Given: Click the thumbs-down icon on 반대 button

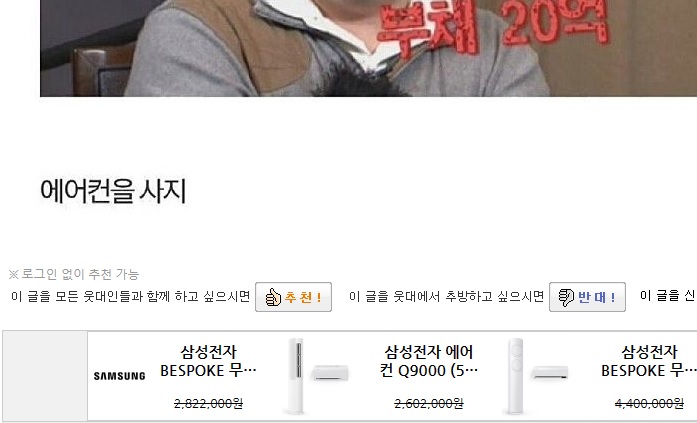Looking at the screenshot, I should [x=566, y=297].
